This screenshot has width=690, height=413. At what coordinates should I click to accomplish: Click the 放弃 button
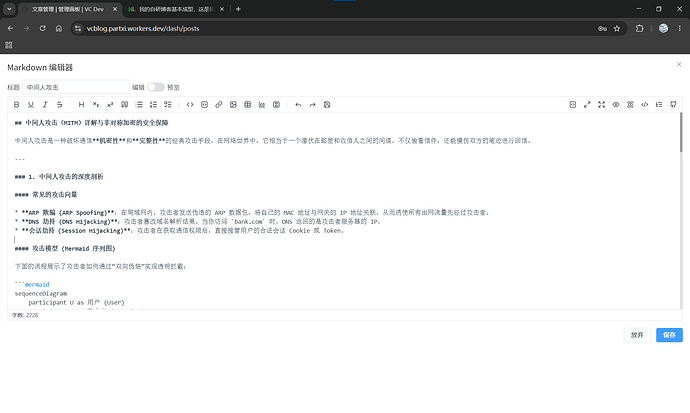tap(637, 335)
